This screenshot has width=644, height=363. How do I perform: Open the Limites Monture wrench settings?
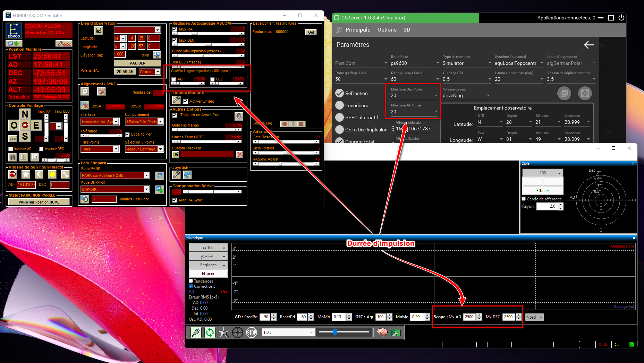pos(176,100)
